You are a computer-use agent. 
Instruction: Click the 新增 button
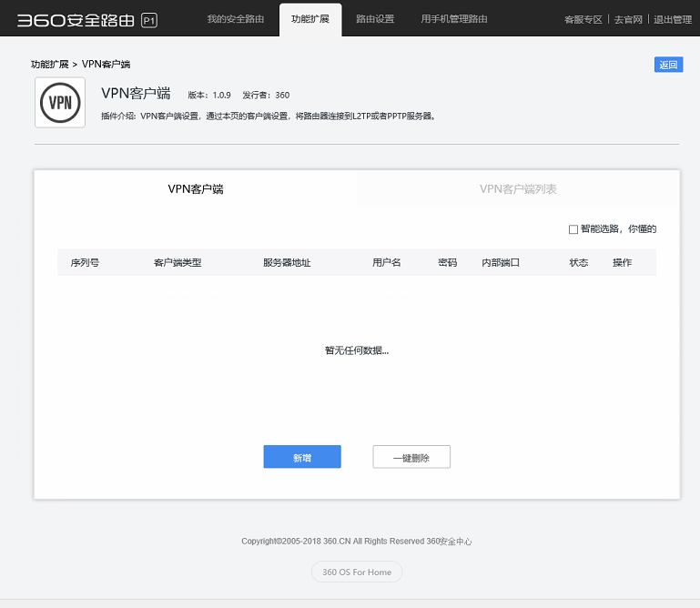coord(302,457)
